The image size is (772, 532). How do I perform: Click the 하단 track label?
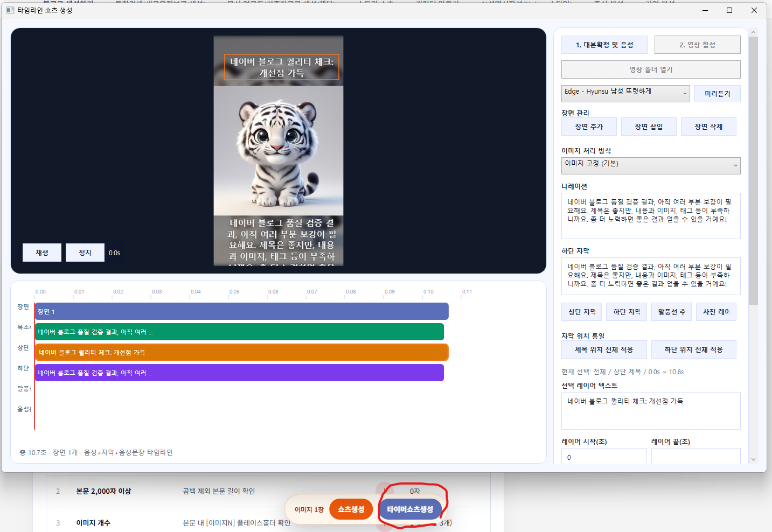(23, 368)
